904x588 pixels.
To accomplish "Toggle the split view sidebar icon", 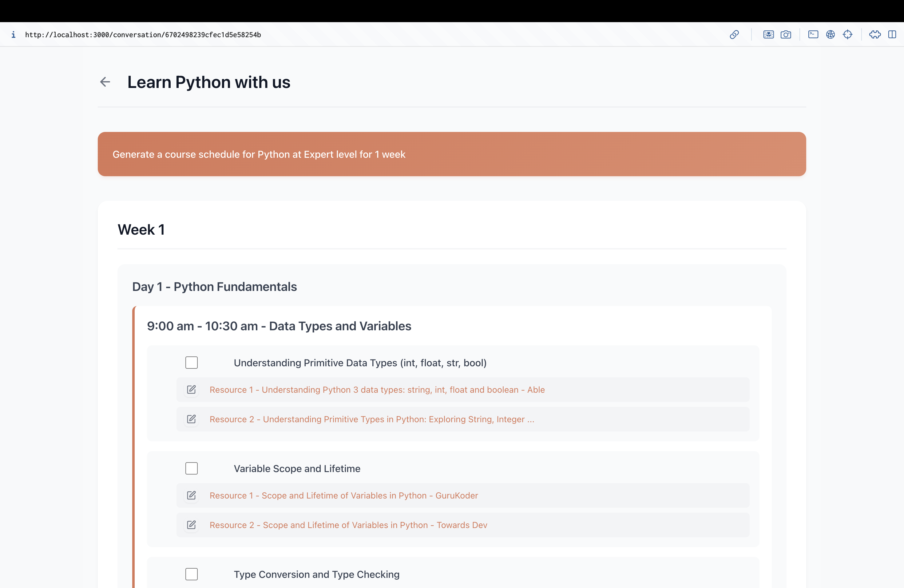I will point(892,34).
